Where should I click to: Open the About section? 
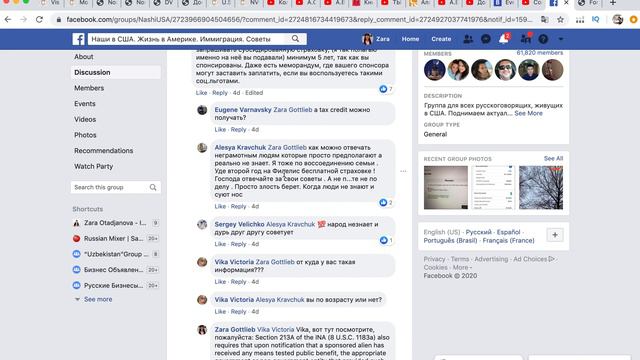(84, 57)
